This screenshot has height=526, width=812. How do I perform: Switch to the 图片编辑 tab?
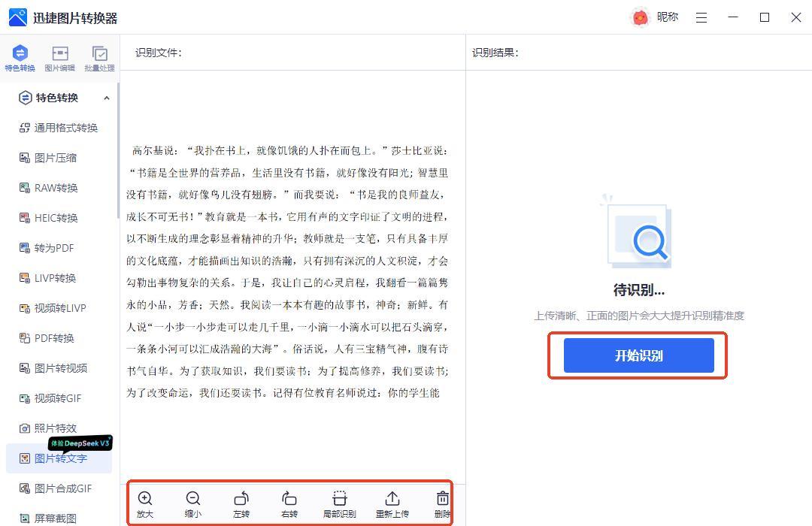[59, 59]
